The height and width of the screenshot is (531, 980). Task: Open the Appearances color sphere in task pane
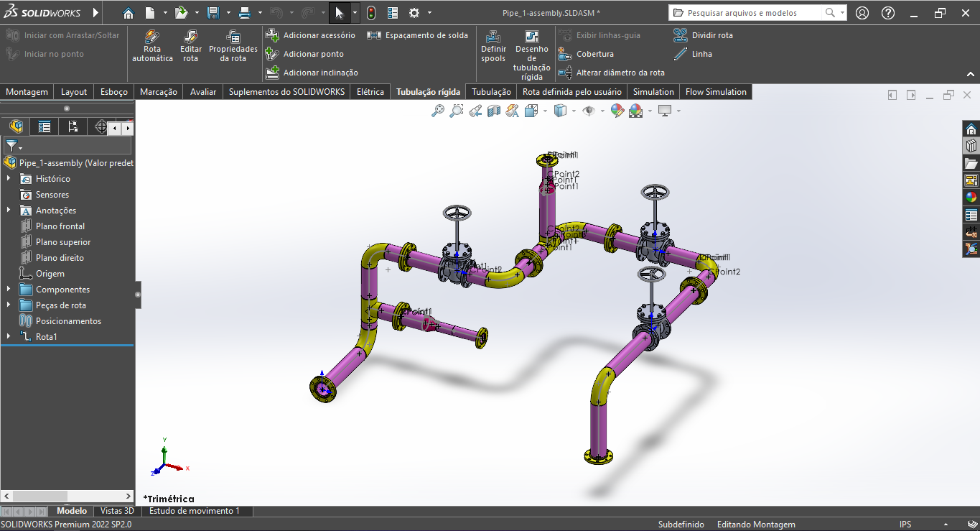click(971, 198)
